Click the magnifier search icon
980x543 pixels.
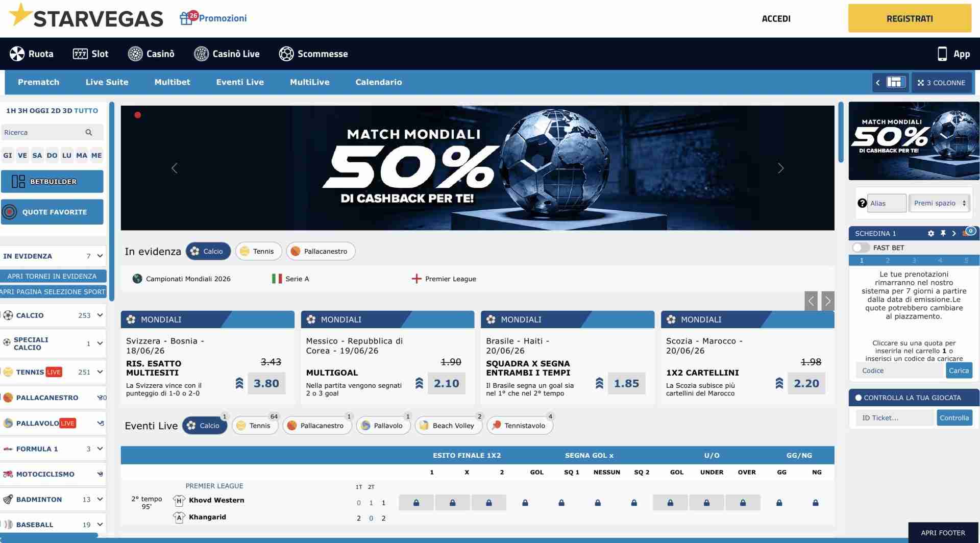[x=89, y=132]
